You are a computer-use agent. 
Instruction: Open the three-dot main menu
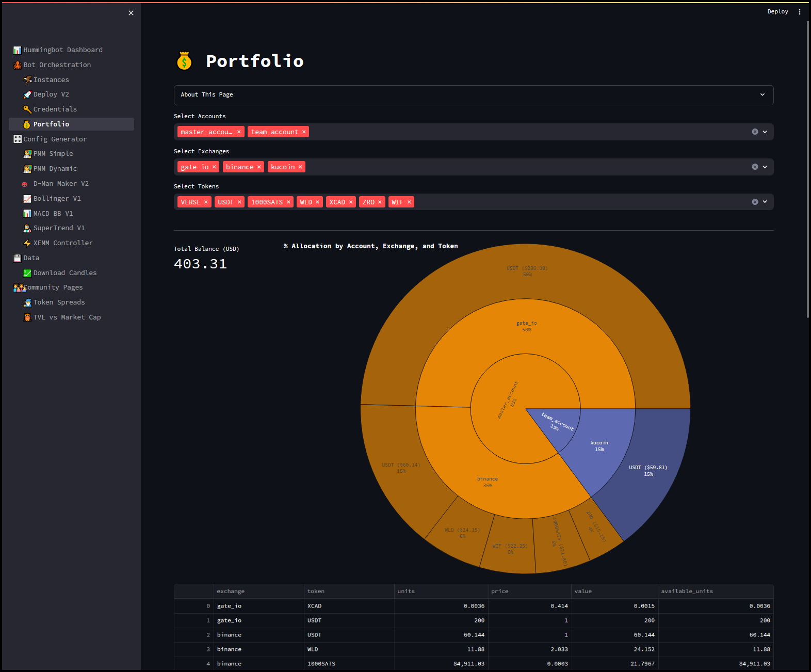coord(800,12)
